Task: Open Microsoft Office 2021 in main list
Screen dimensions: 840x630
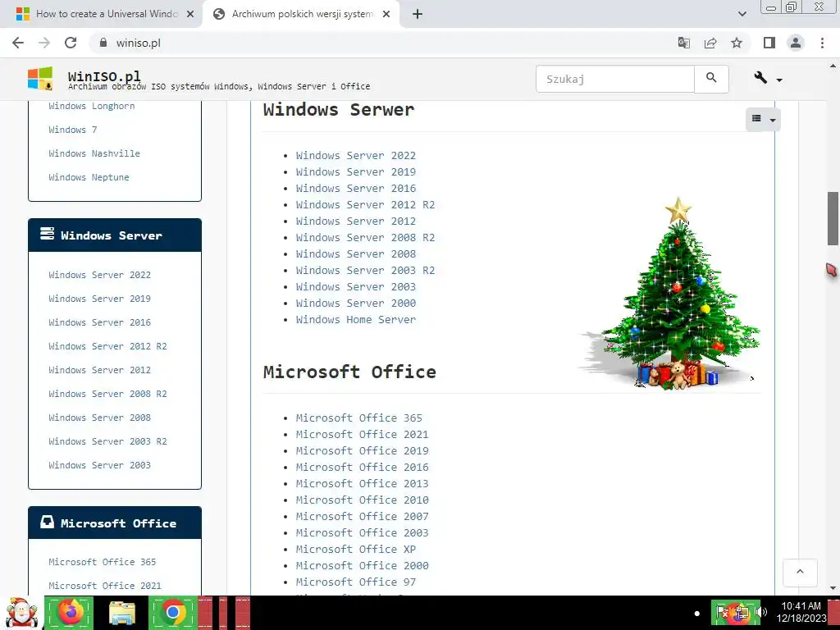Action: tap(362, 435)
